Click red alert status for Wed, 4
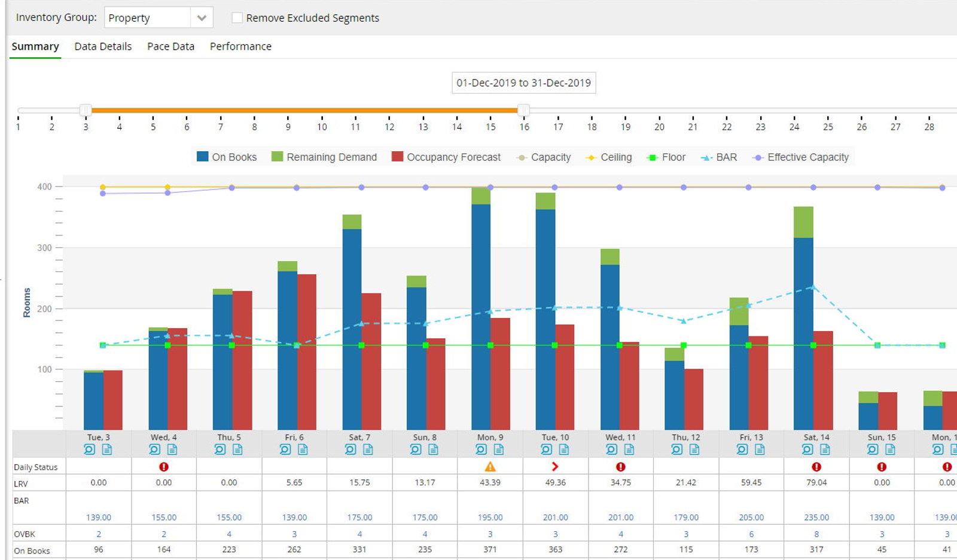The width and height of the screenshot is (957, 560). [x=164, y=467]
